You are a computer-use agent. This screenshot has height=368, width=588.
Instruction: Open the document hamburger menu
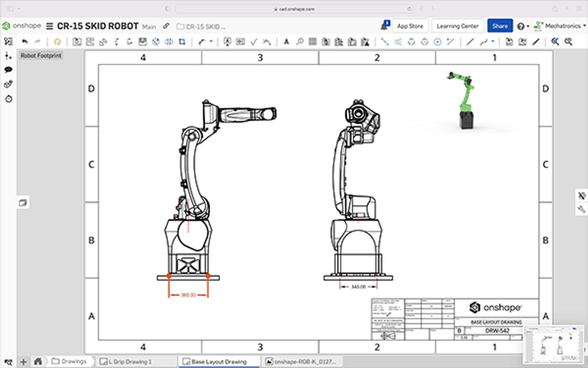point(50,26)
